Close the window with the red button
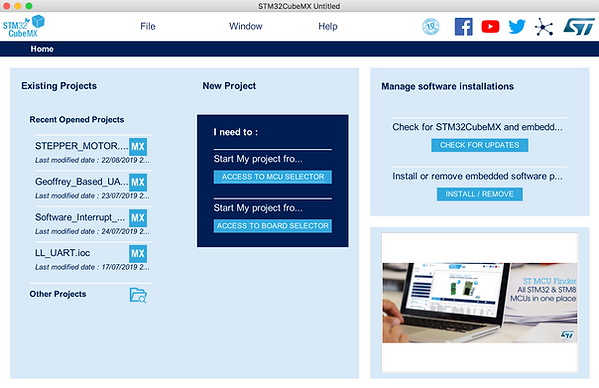The width and height of the screenshot is (599, 388). coord(6,6)
